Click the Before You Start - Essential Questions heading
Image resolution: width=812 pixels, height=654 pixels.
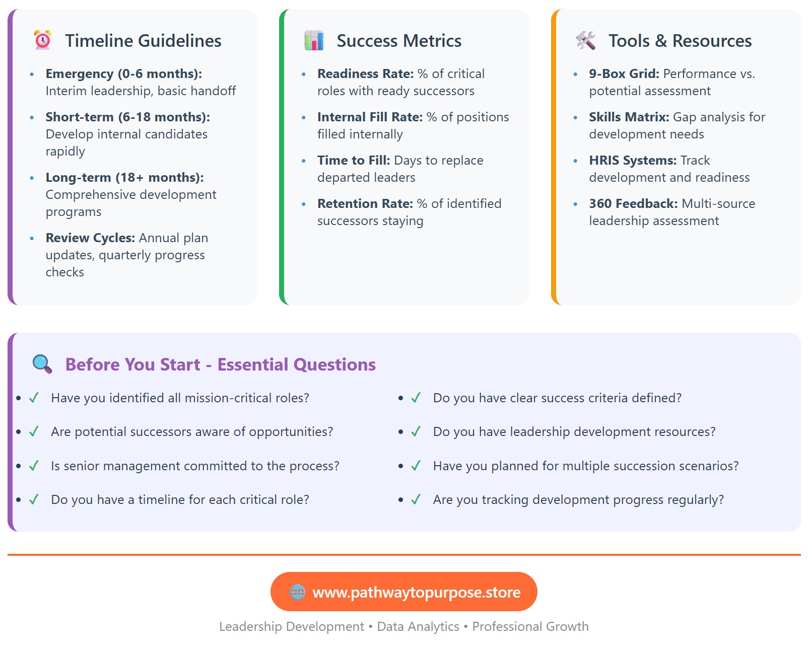pos(220,365)
